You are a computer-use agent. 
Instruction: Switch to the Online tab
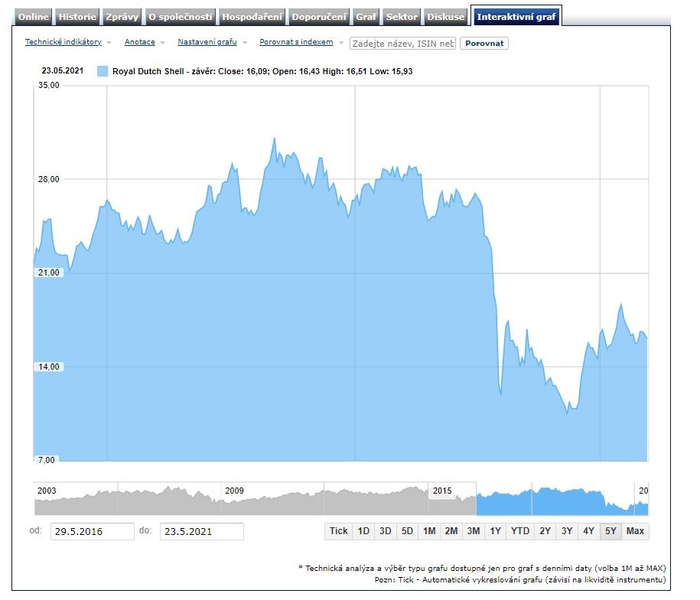click(33, 17)
